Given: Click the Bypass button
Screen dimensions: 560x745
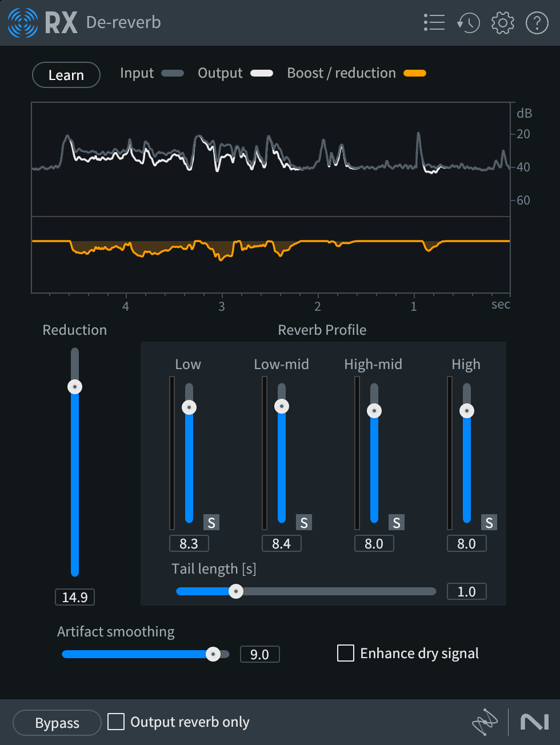Looking at the screenshot, I should point(57,722).
